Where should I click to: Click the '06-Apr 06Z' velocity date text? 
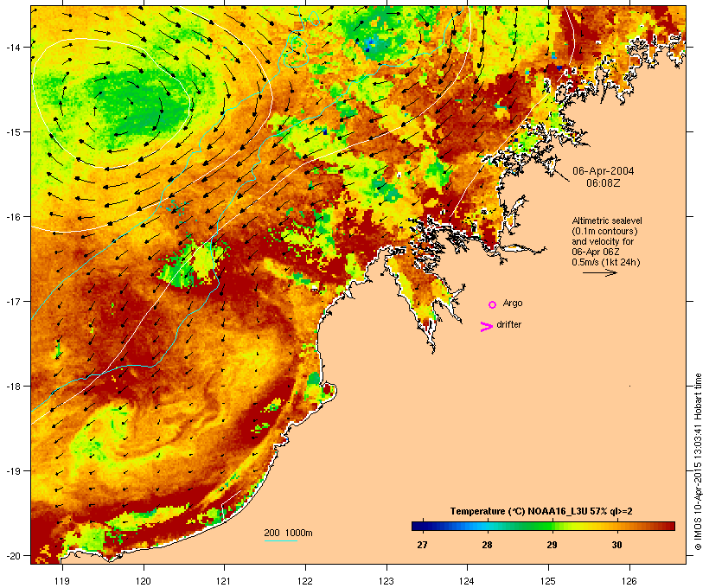coord(596,252)
